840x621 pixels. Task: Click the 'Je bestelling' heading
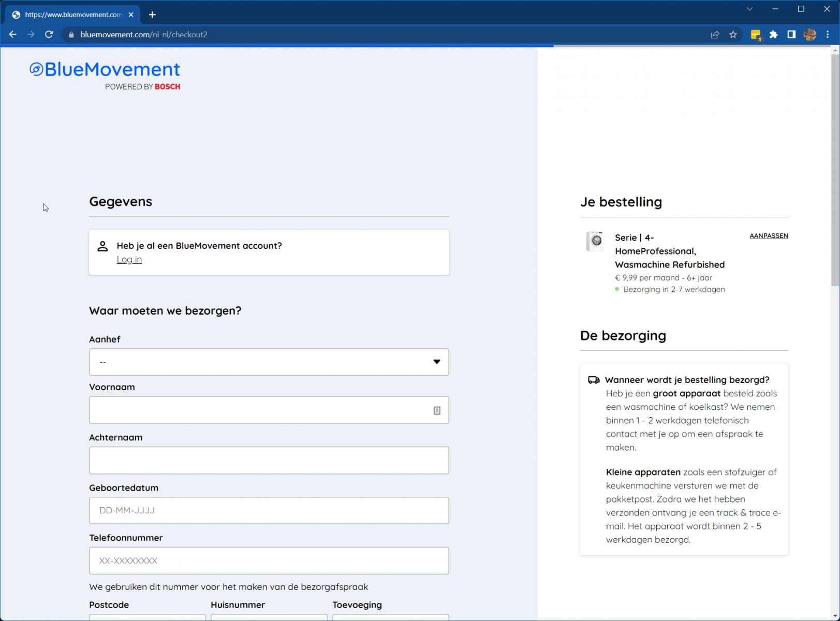click(621, 202)
